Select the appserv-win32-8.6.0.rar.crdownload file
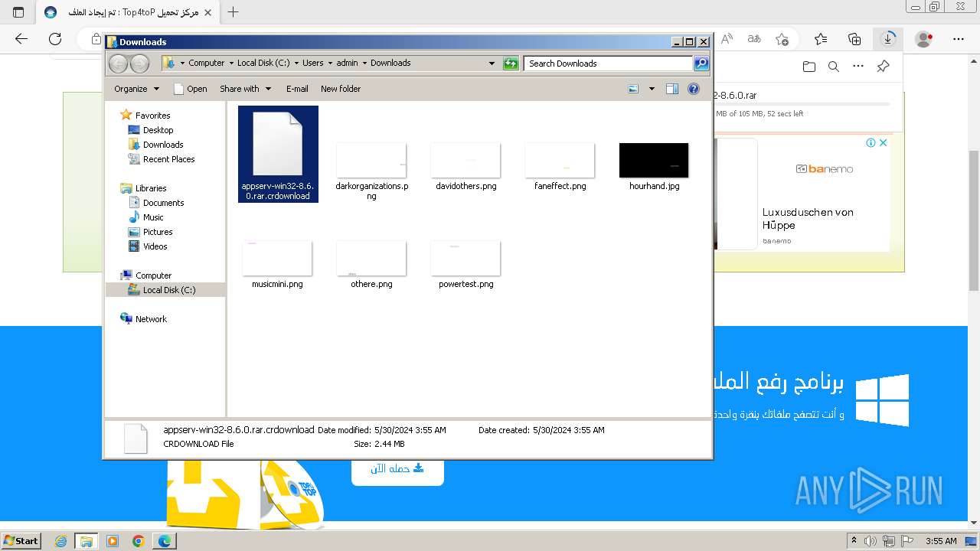980x551 pixels. pos(278,155)
